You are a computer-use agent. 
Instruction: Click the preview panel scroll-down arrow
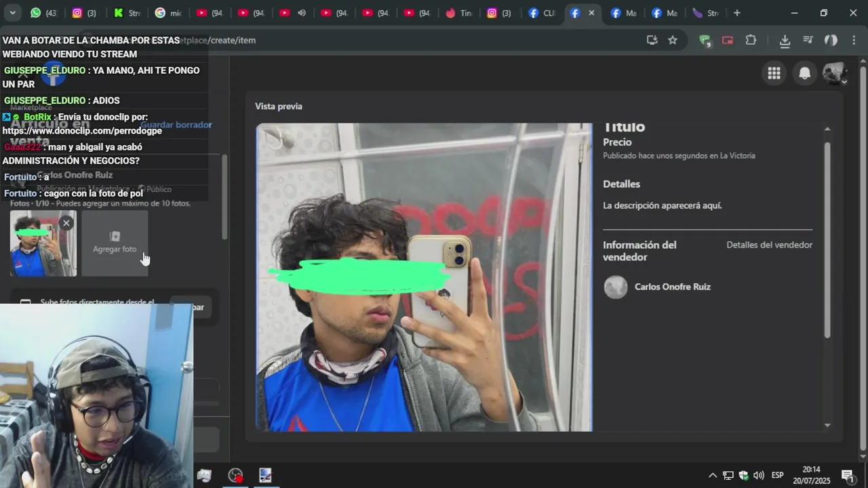[x=827, y=425]
